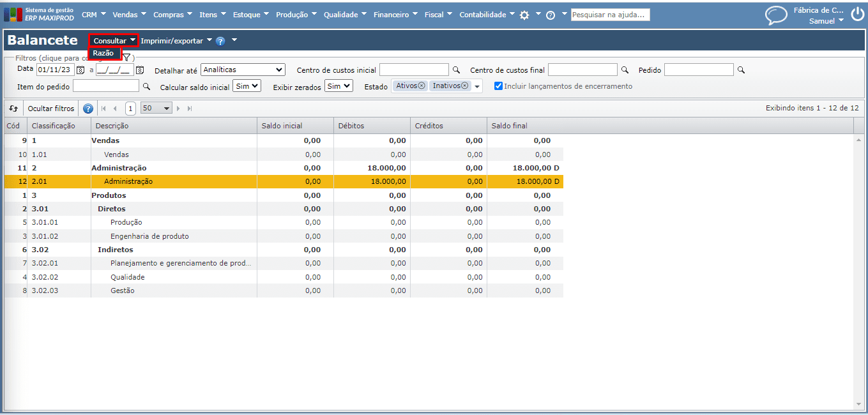This screenshot has width=868, height=415.
Task: Click the settings gear icon
Action: point(524,15)
